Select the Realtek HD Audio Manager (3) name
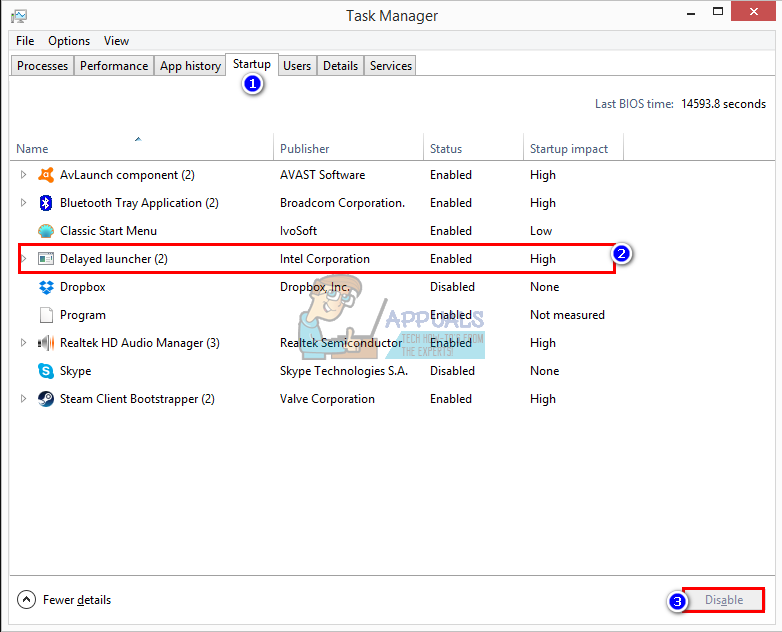Viewport: 782px width, 632px height. [140, 343]
